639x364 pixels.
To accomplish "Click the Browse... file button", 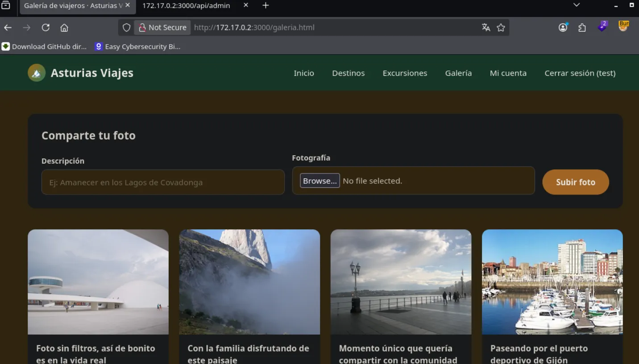I will point(320,181).
